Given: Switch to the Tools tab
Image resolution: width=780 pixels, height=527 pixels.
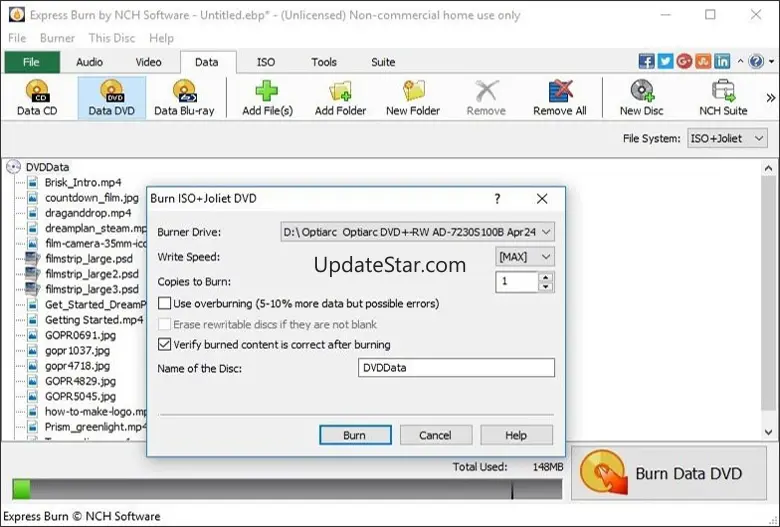Looking at the screenshot, I should (x=324, y=62).
